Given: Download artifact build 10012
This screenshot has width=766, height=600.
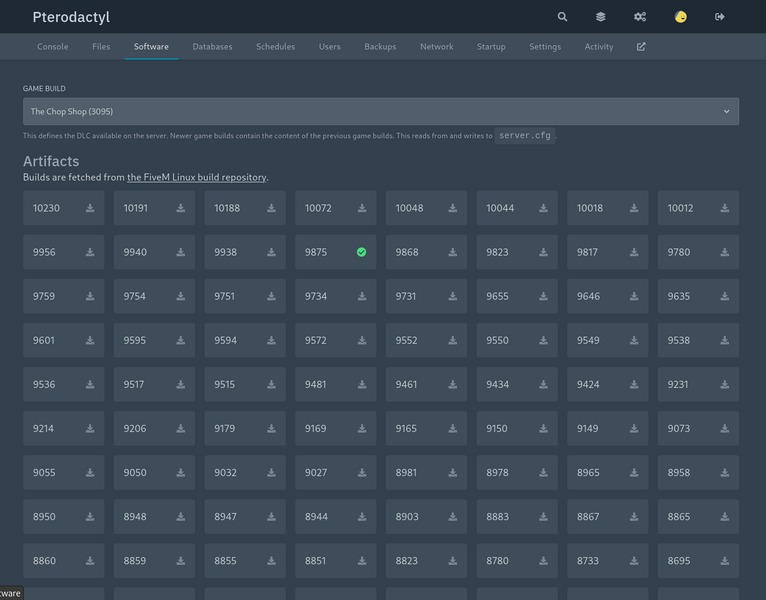Looking at the screenshot, I should click(725, 208).
